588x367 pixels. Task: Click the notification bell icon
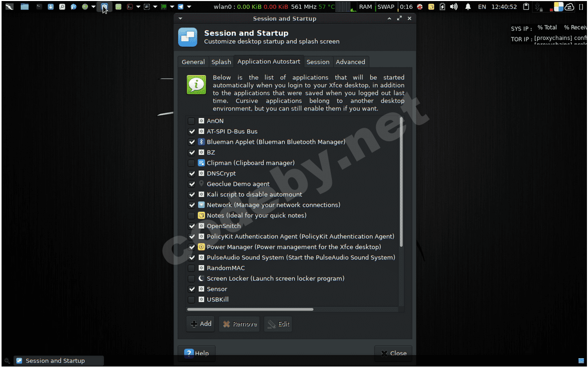(468, 7)
